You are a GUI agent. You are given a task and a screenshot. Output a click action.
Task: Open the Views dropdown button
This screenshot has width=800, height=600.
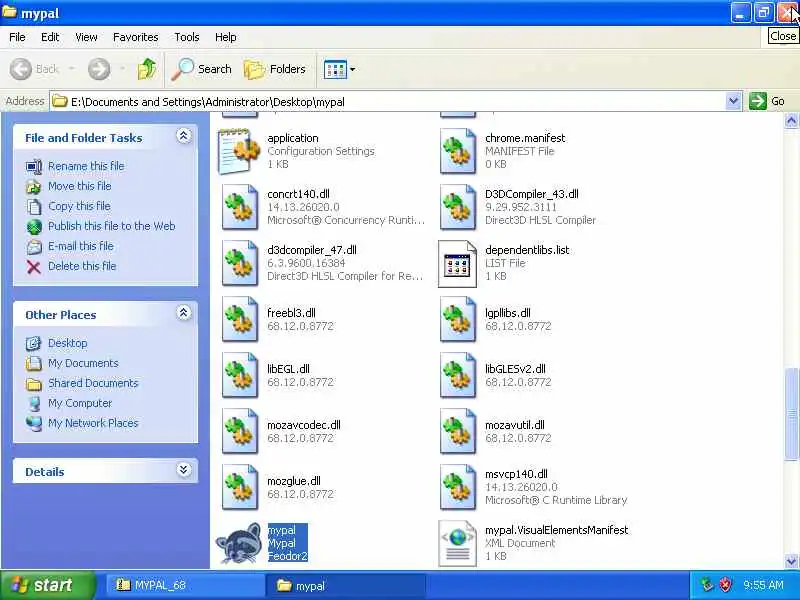(x=339, y=69)
